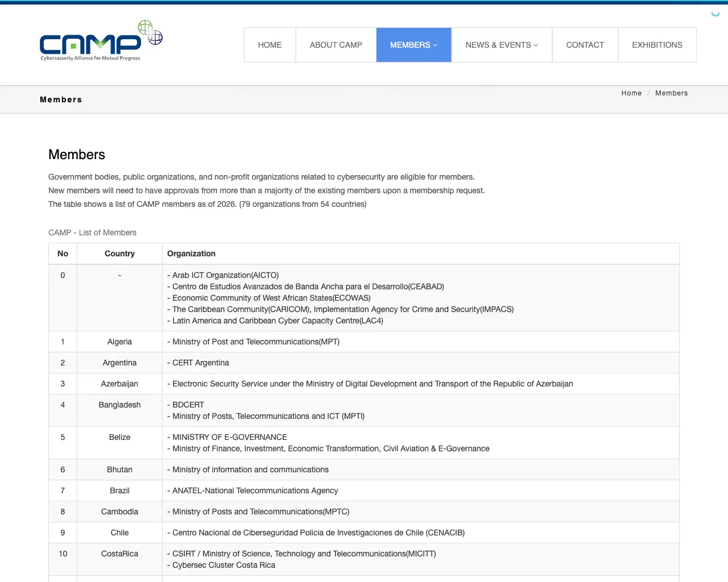Select the 'CAMP - List of Members' caption
Viewport: 728px width, 582px height.
[92, 232]
